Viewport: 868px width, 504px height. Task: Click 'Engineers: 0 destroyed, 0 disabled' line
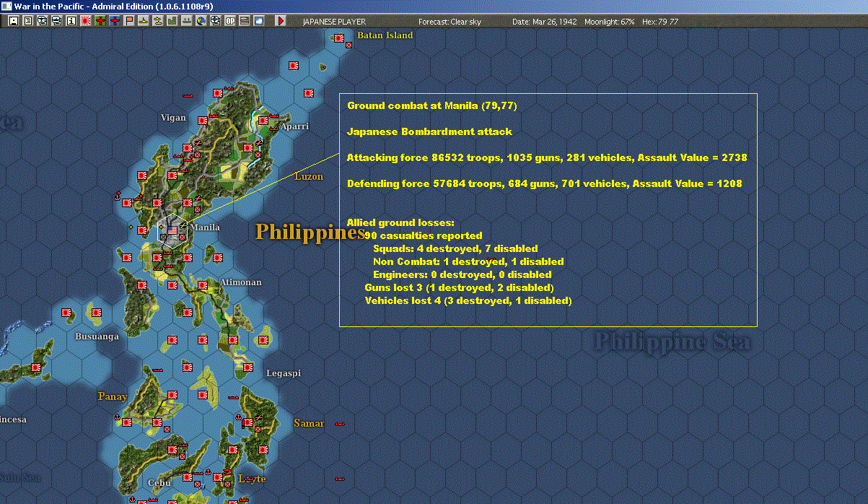[x=462, y=274]
